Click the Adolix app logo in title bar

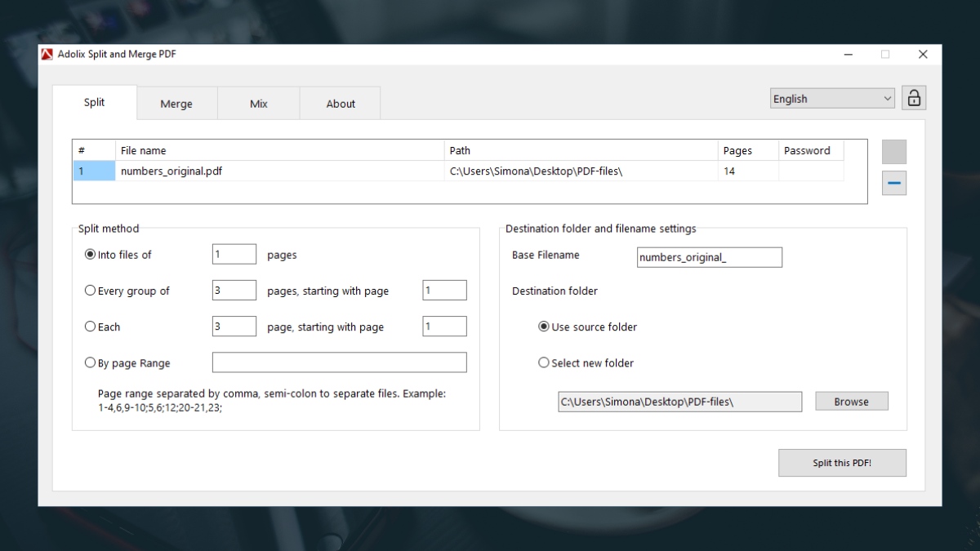tap(47, 54)
